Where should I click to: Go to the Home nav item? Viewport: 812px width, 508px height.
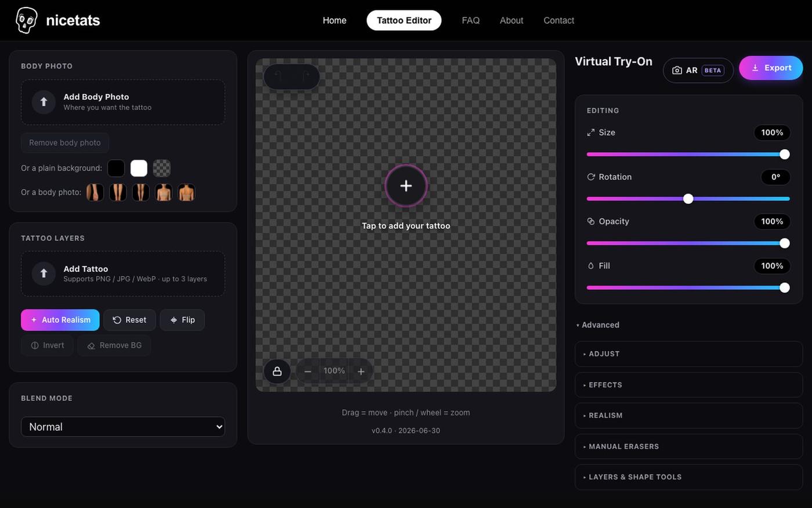[x=335, y=20]
